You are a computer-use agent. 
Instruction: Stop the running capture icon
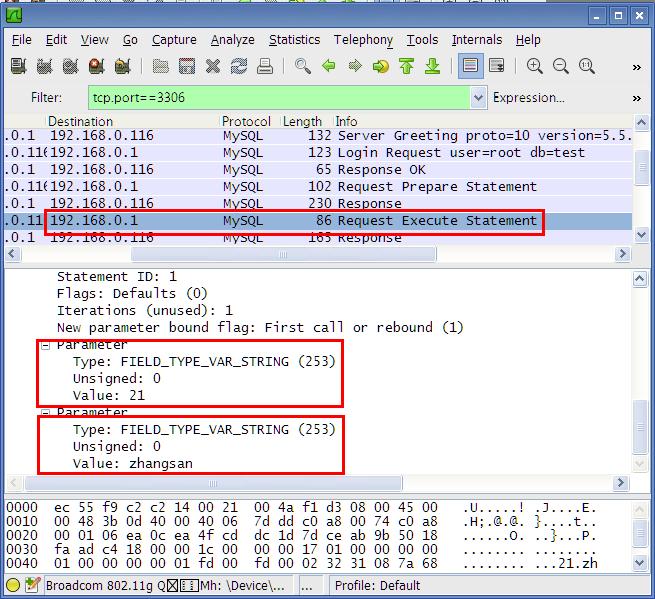click(x=96, y=66)
